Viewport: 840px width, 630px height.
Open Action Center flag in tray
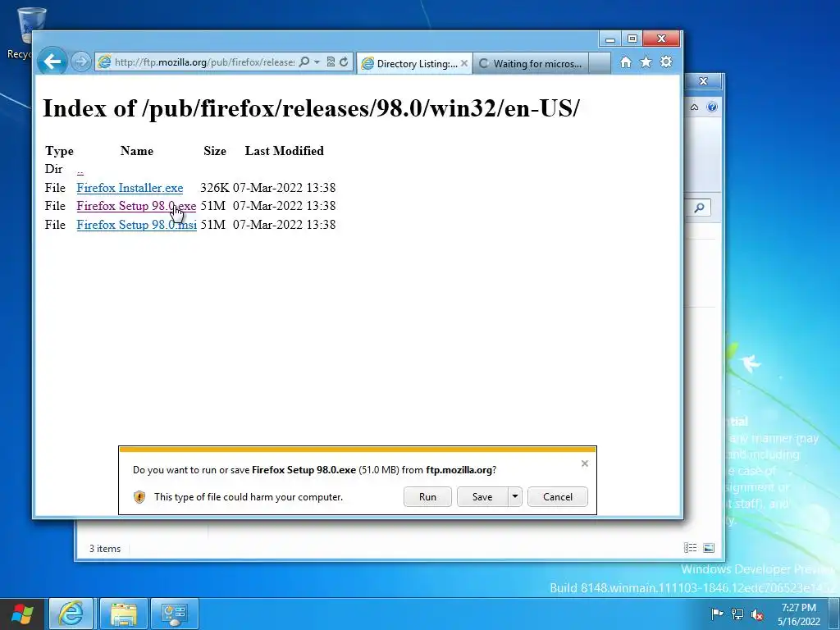(717, 614)
